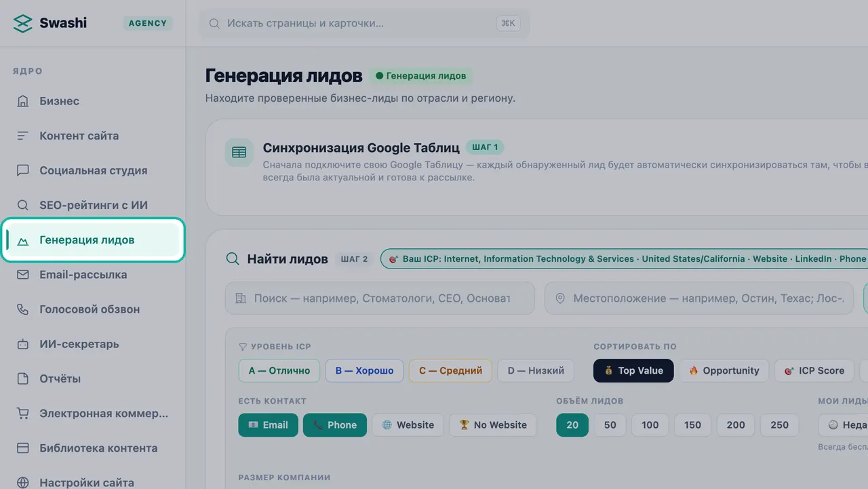Click the building icon next to Бизнес
This screenshot has width=868, height=489.
23,101
